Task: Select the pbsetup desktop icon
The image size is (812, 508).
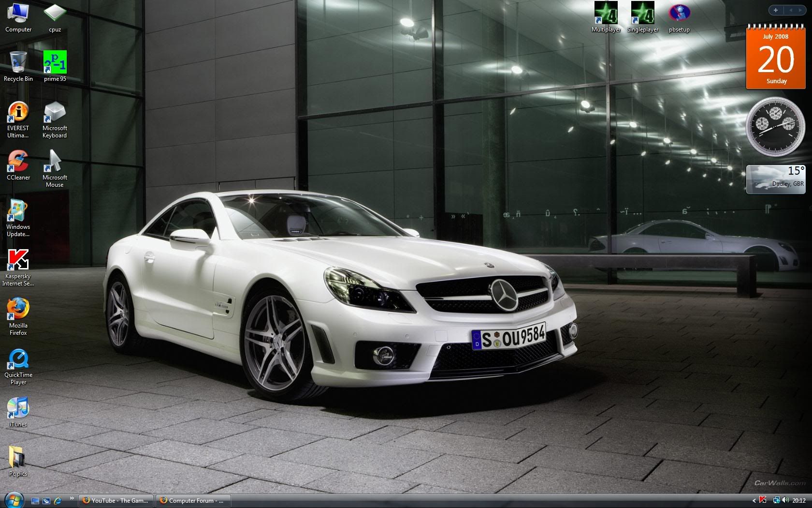Action: [679, 17]
